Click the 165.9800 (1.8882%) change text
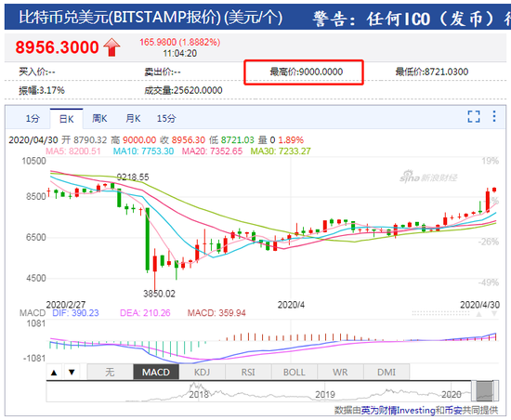This screenshot has width=511, height=420. tap(180, 42)
